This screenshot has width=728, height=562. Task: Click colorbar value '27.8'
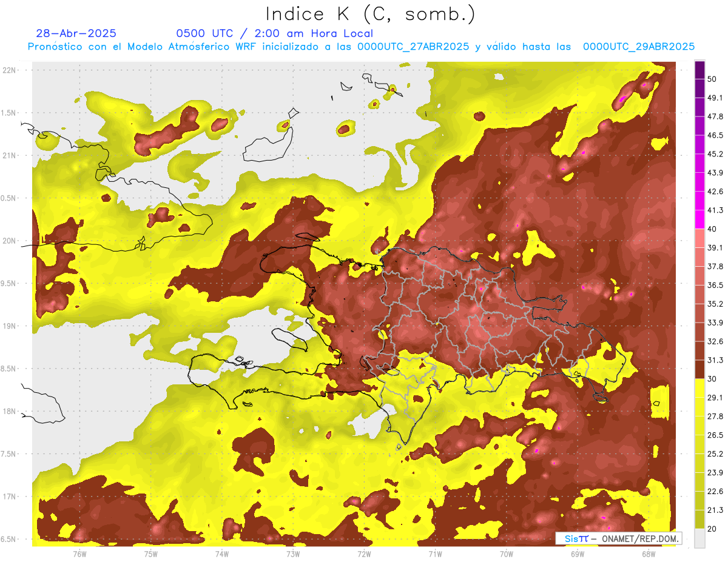click(x=715, y=416)
